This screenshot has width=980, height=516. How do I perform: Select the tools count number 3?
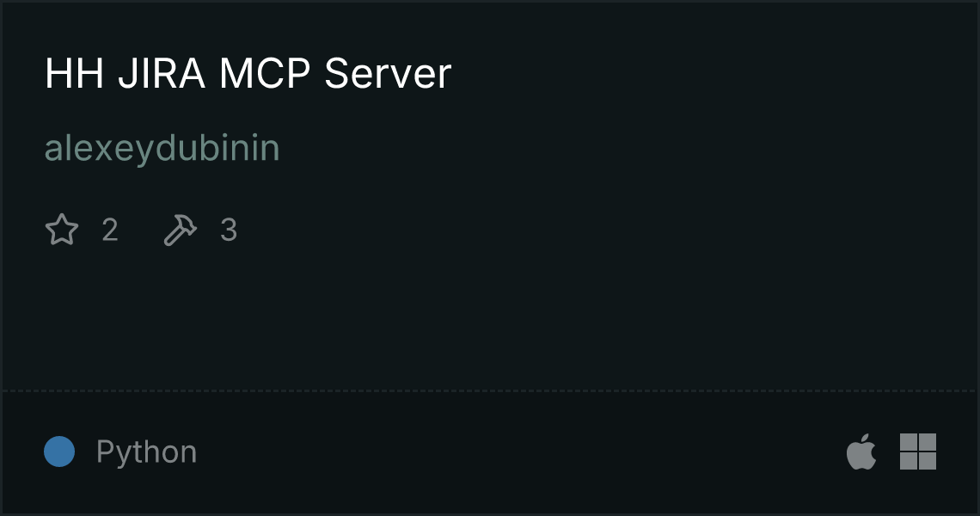229,230
